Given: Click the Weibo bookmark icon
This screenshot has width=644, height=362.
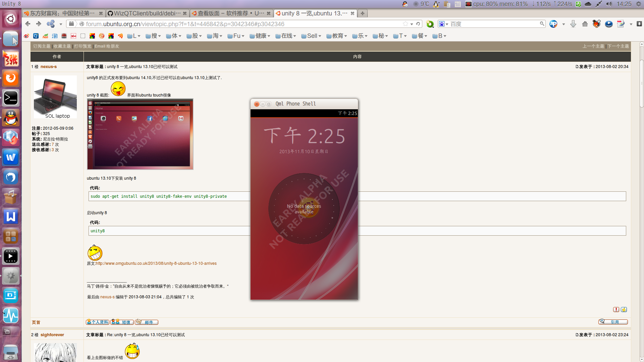Looking at the screenshot, I should (26, 36).
